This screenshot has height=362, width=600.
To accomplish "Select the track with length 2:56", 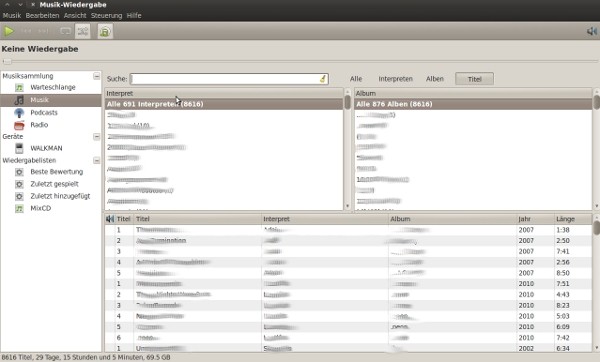I will click(x=348, y=262).
